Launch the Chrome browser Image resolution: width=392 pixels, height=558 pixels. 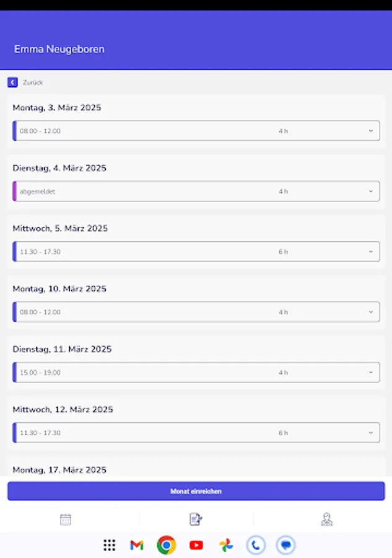[x=166, y=545]
